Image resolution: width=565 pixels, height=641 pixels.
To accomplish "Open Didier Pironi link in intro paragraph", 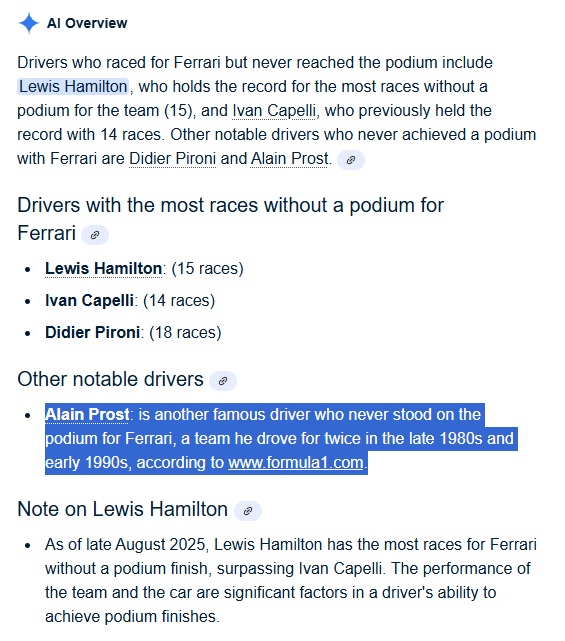I will click(x=173, y=159).
